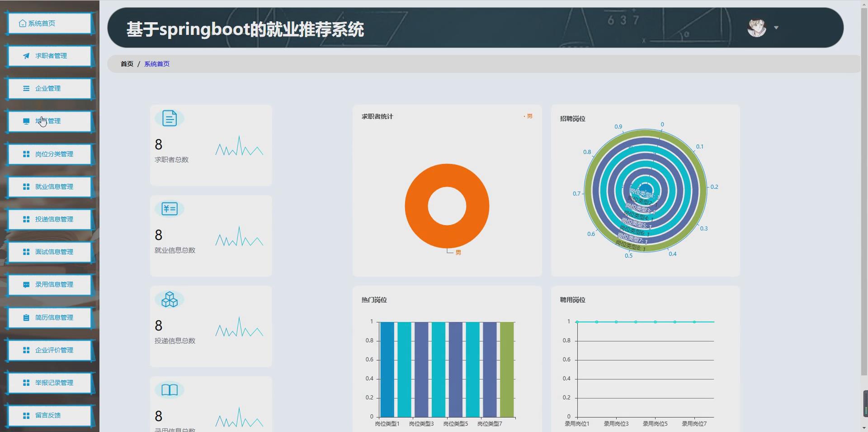Open 投递信息管理 menu
Image resolution: width=868 pixels, height=432 pixels.
(x=50, y=219)
